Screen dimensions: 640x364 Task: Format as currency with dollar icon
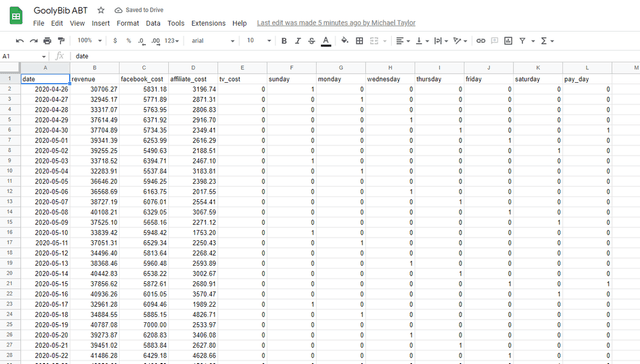point(115,41)
